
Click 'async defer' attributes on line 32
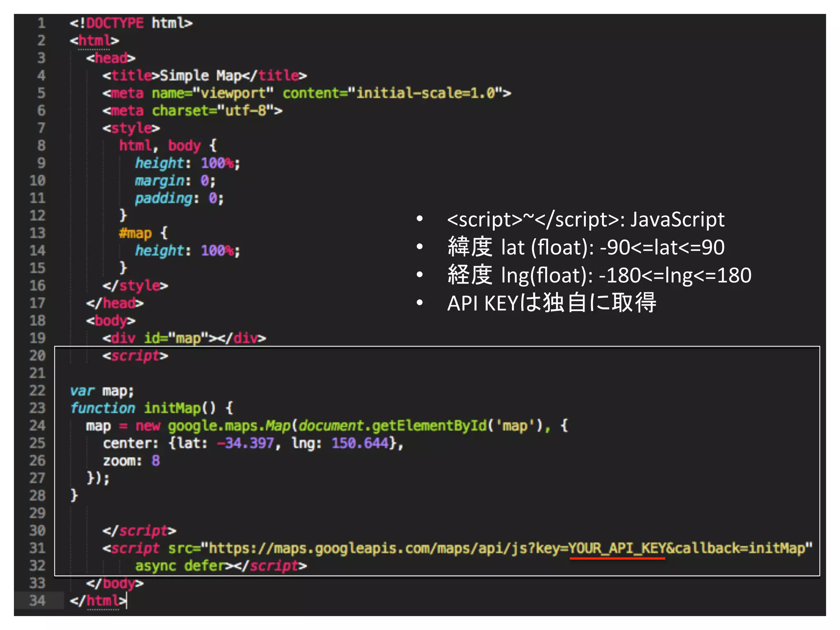click(x=180, y=566)
